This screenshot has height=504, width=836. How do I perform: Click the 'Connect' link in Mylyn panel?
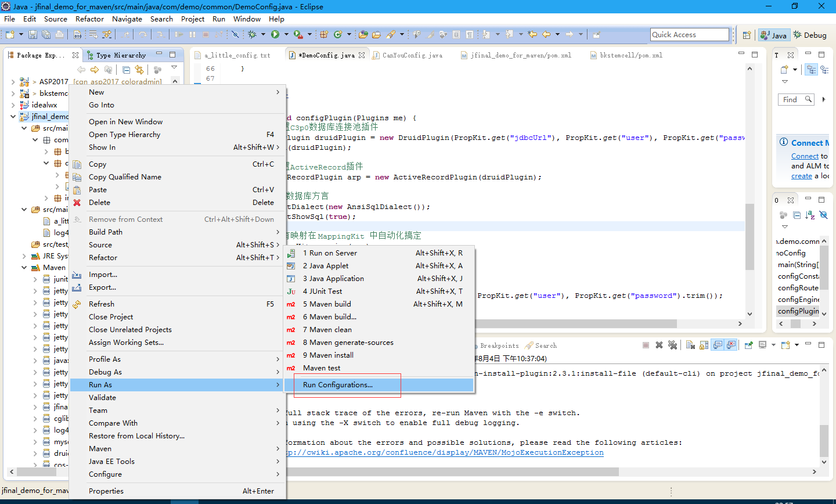pos(805,156)
